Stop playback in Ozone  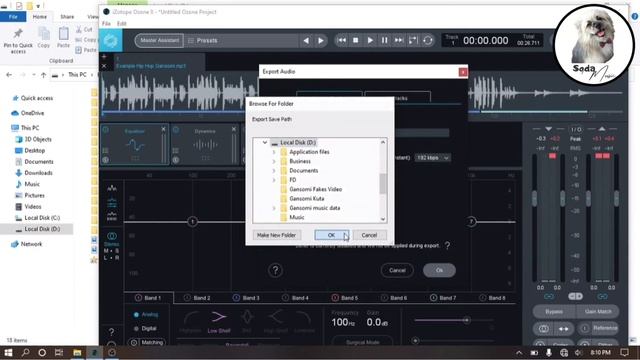(x=356, y=40)
